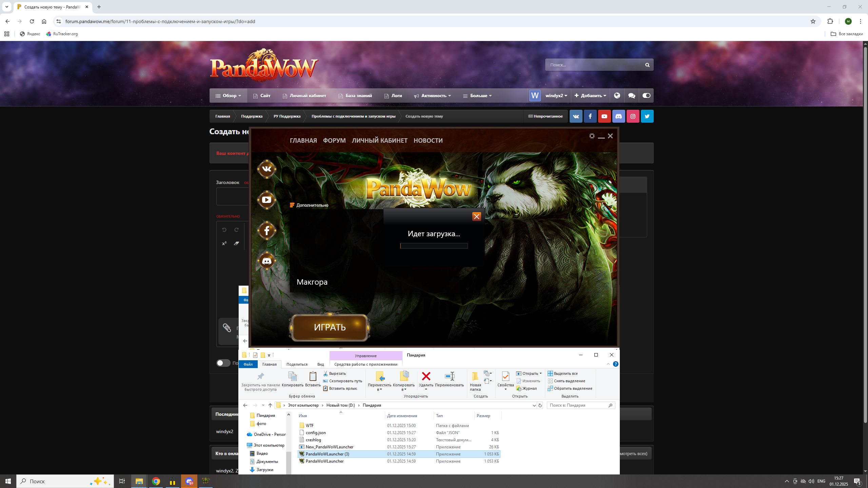868x488 pixels.
Task: Expand the Обзор navigation dropdown
Action: [x=229, y=96]
